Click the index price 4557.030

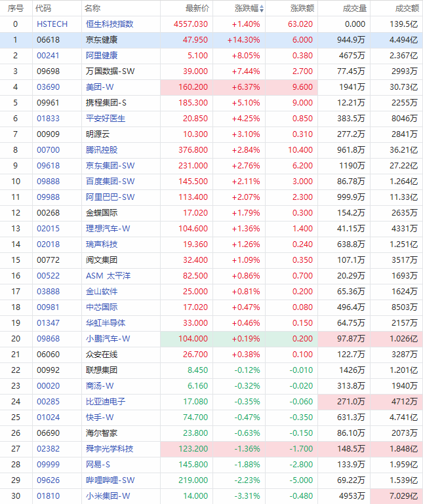[191, 24]
